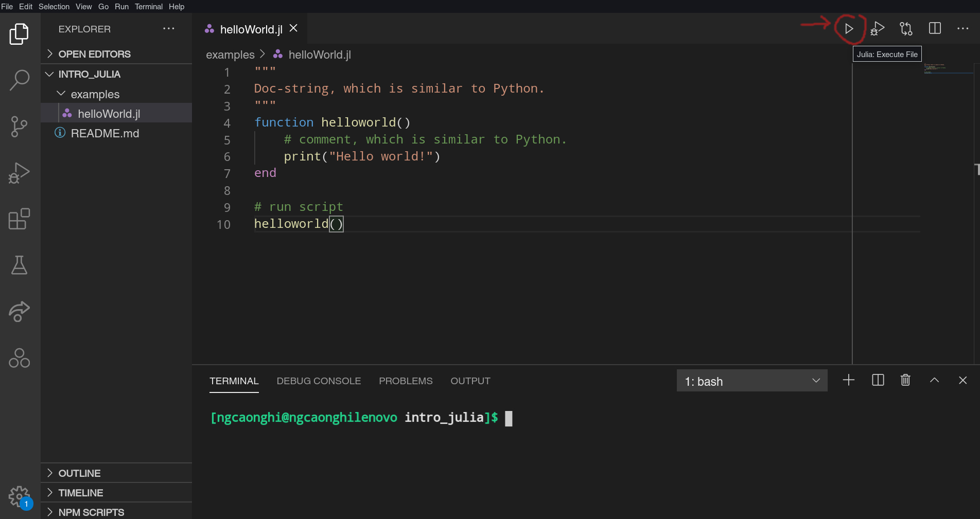The image size is (980, 519).
Task: Collapse the examples folder
Action: point(116,94)
